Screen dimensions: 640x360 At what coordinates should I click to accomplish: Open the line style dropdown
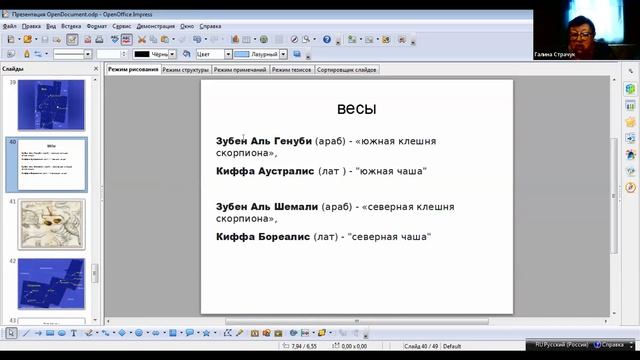pos(88,54)
